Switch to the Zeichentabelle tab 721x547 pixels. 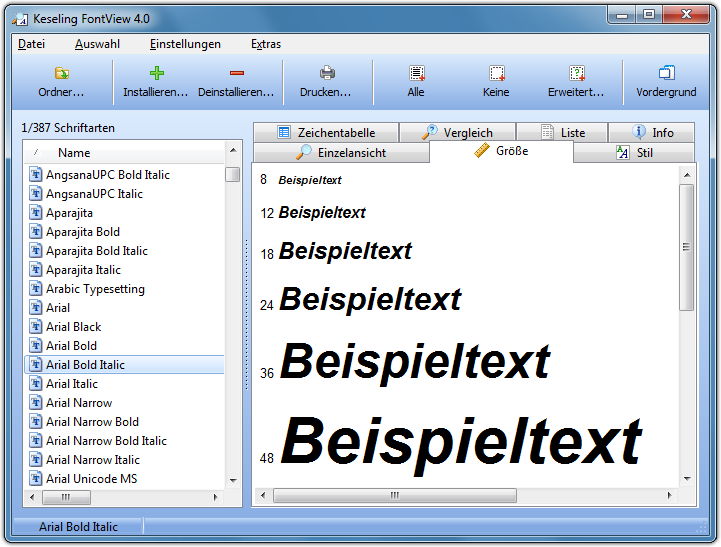(326, 132)
